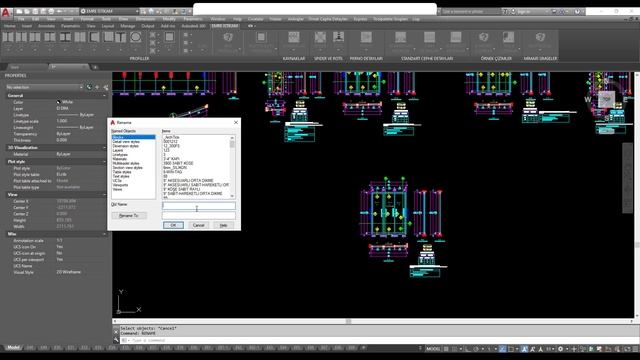Click Sign In in the title bar
Screen dimensions: 640x360
tap(524, 11)
